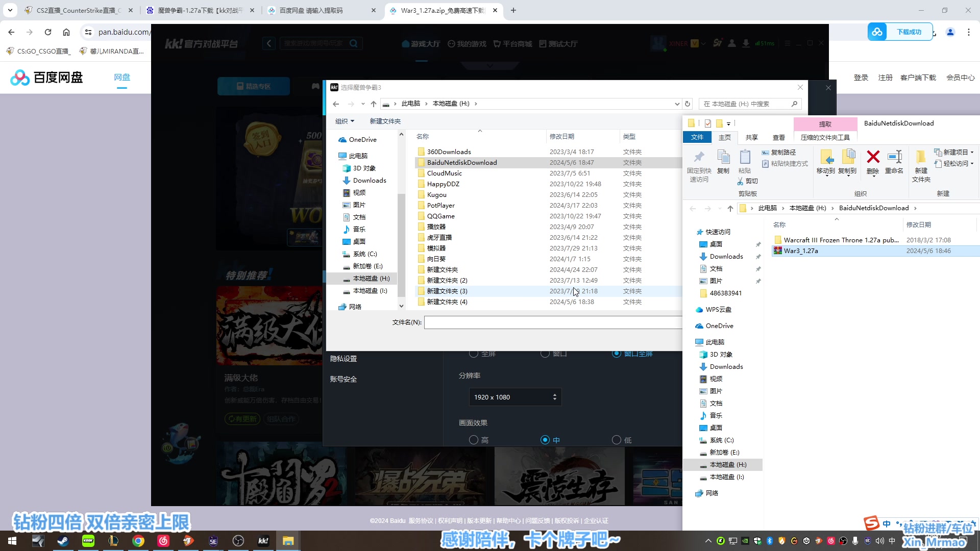
Task: Open 轻松访问 dropdown in ribbon
Action: 953,163
